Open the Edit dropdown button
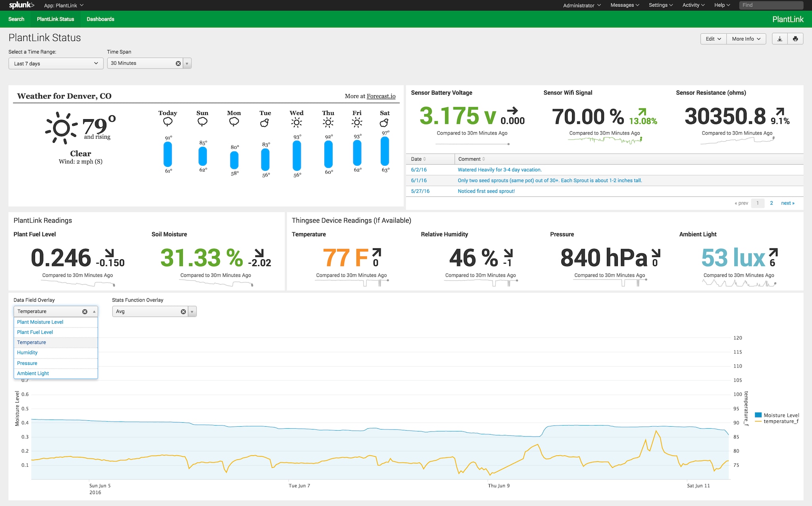The height and width of the screenshot is (506, 812). pos(713,39)
